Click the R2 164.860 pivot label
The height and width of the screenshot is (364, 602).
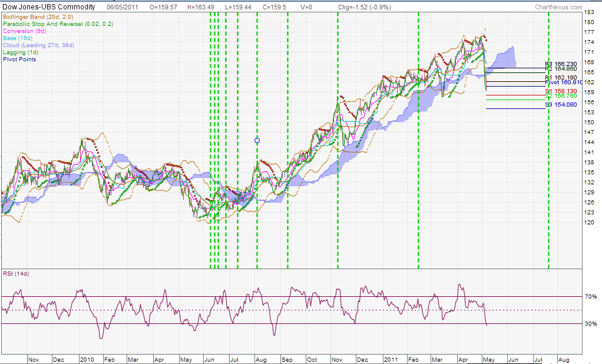[561, 69]
